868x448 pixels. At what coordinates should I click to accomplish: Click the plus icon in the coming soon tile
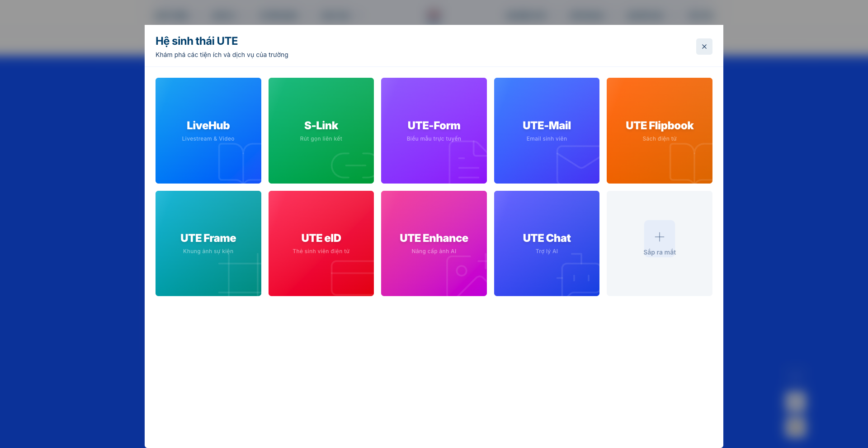click(x=660, y=237)
